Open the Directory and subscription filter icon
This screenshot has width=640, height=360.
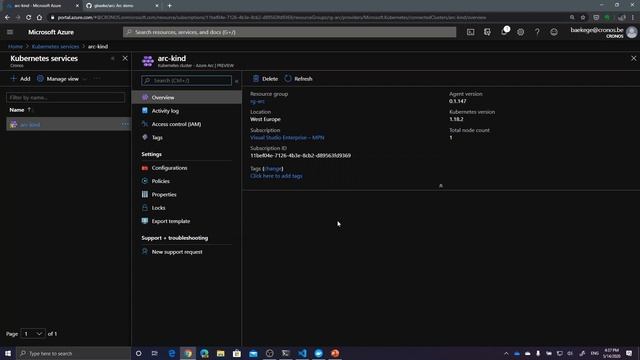tap(487, 32)
